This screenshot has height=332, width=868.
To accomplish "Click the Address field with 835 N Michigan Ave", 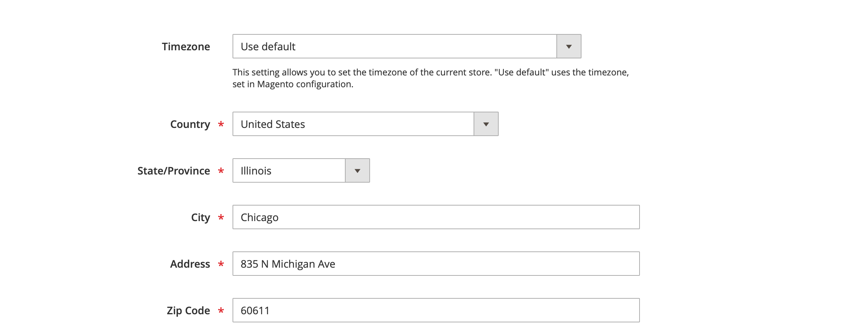I will tap(436, 264).
